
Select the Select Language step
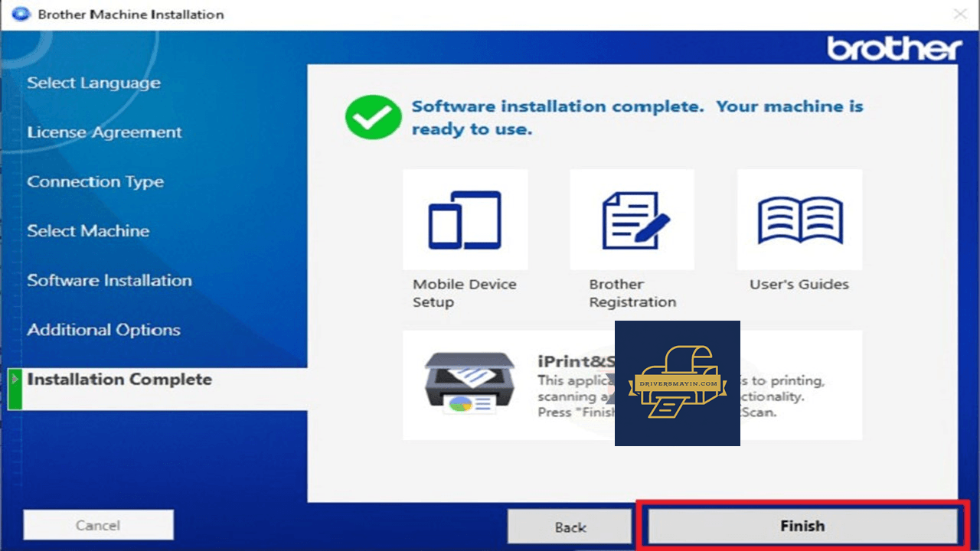[x=94, y=83]
